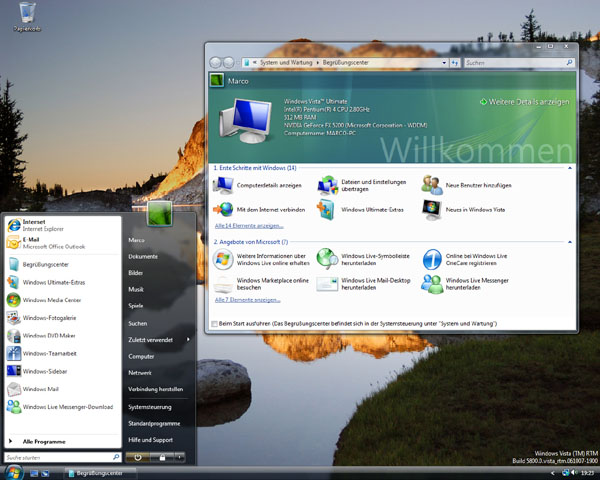Select Neues in Windows Vista
Image resolution: width=600 pixels, height=480 pixels.
463,210
